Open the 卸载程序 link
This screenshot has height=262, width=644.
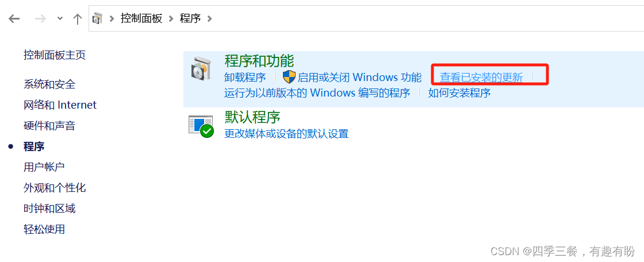tap(245, 77)
